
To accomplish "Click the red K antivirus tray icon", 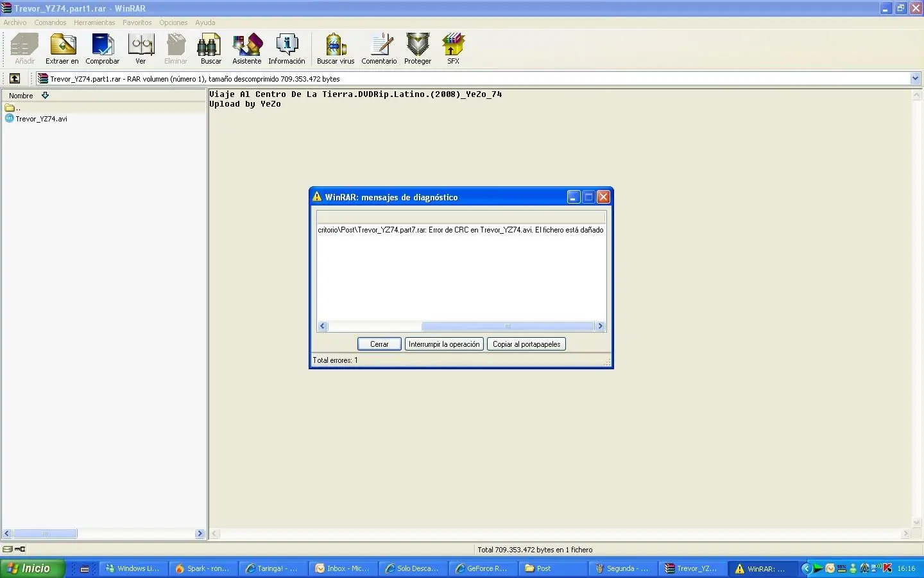I will pos(888,568).
